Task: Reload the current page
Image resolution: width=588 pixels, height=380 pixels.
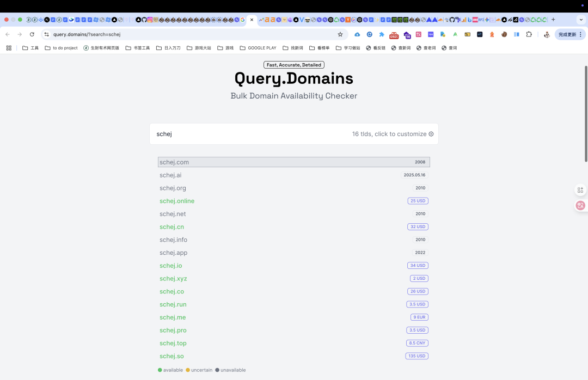Action: [32, 34]
